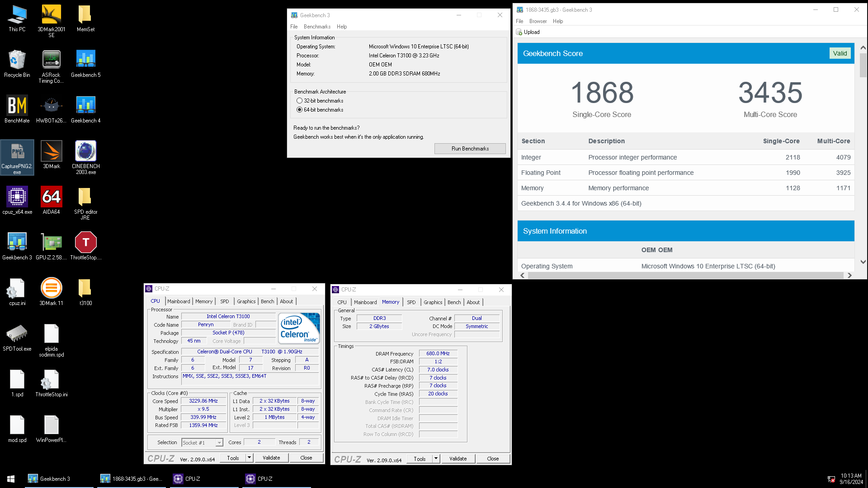Viewport: 868px width, 488px height.
Task: Open Browser menu in Geekbench results window
Action: pyautogui.click(x=538, y=21)
